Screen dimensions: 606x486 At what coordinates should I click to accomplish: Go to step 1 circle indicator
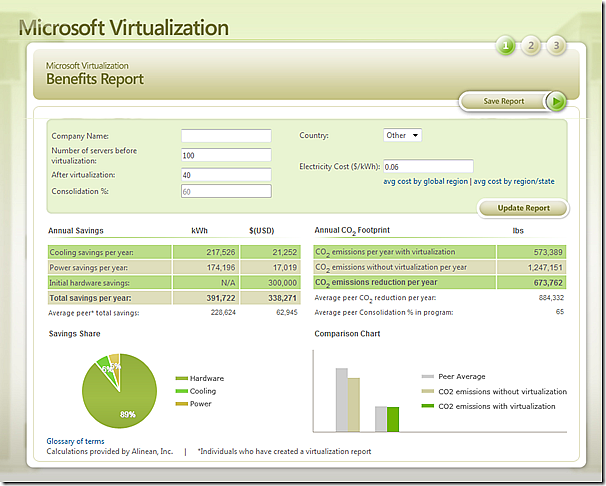point(507,45)
